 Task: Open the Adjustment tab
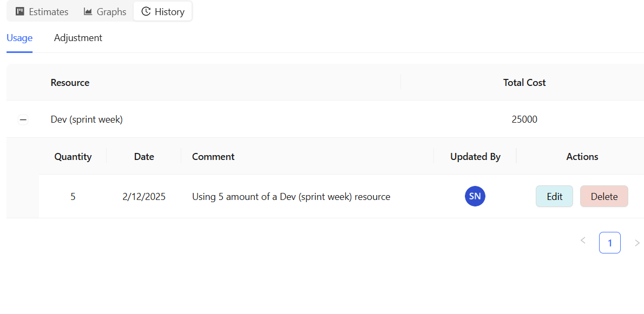coord(78,38)
